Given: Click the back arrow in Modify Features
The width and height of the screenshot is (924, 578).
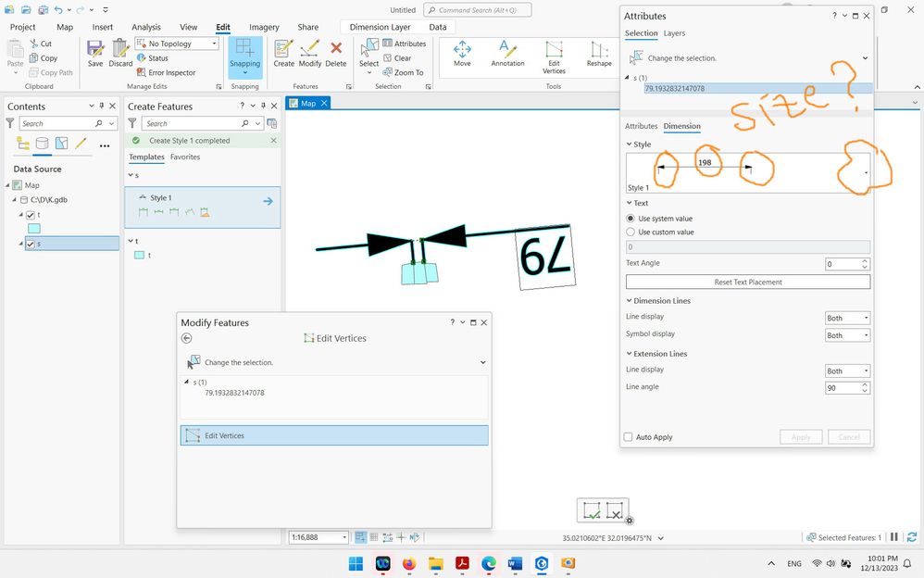Looking at the screenshot, I should point(187,338).
